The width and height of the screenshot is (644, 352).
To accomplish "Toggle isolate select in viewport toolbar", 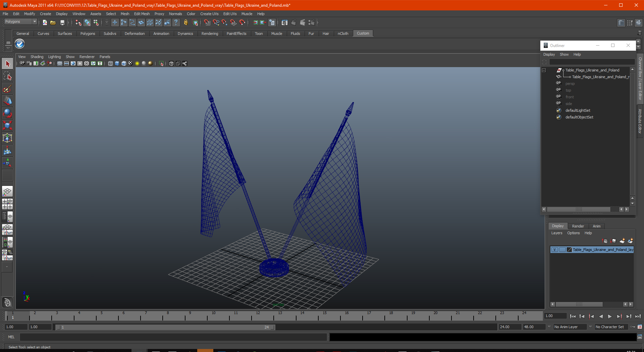I will (x=161, y=63).
